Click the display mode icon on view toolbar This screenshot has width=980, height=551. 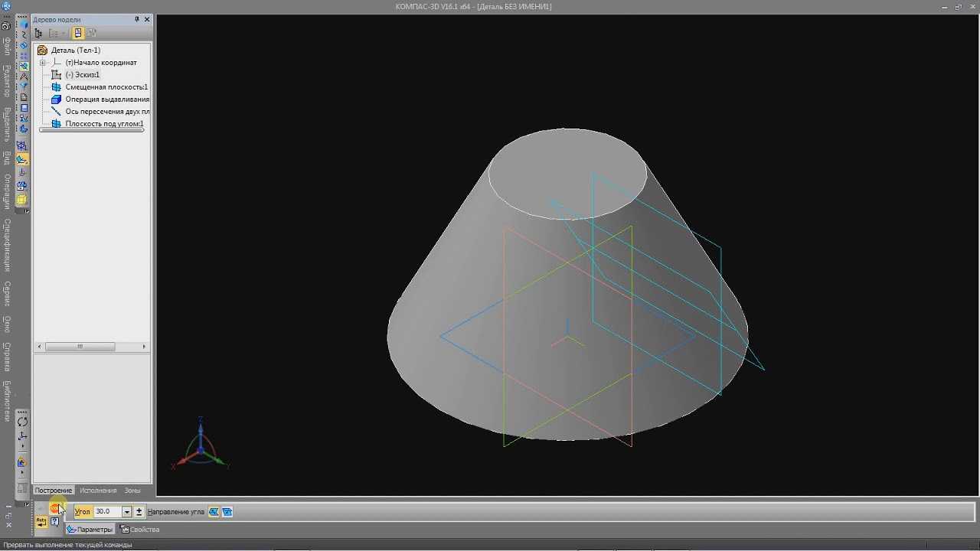[22, 462]
